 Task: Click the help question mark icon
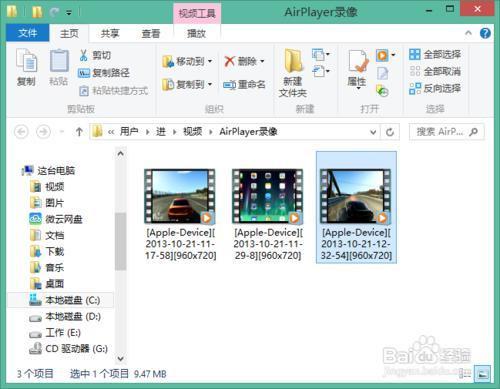(485, 33)
